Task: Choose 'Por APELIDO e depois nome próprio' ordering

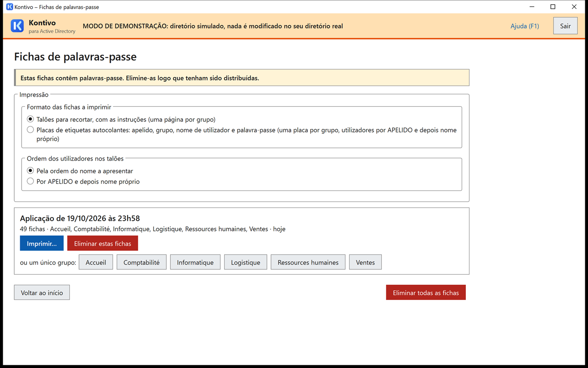Action: pyautogui.click(x=83, y=181)
